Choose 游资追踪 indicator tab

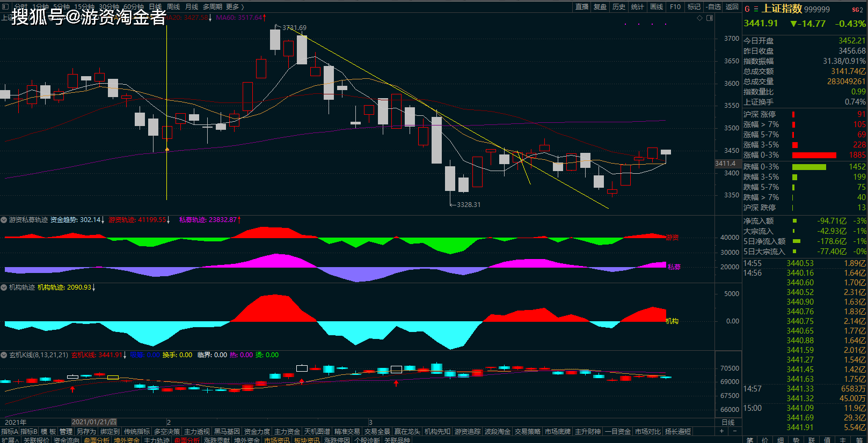tap(468, 432)
